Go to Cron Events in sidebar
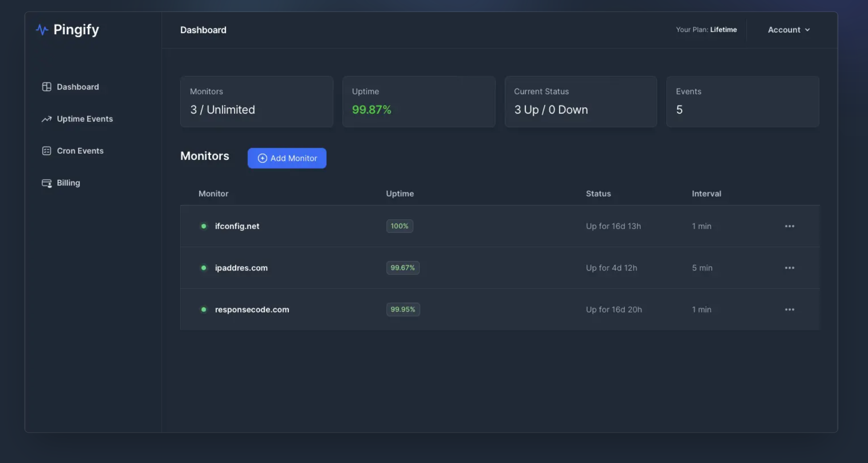 pyautogui.click(x=73, y=151)
